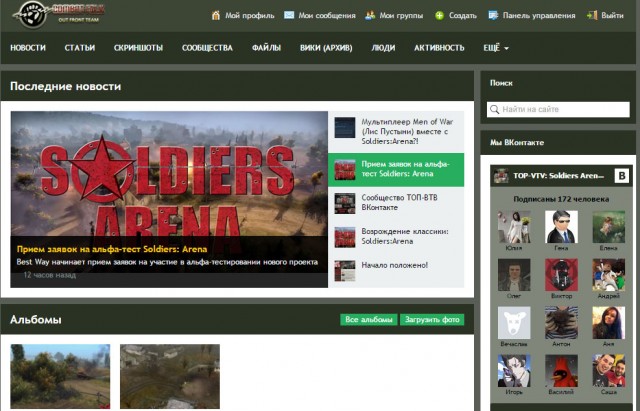Click the Все альбомы button
The width and height of the screenshot is (640, 411).
tap(369, 320)
